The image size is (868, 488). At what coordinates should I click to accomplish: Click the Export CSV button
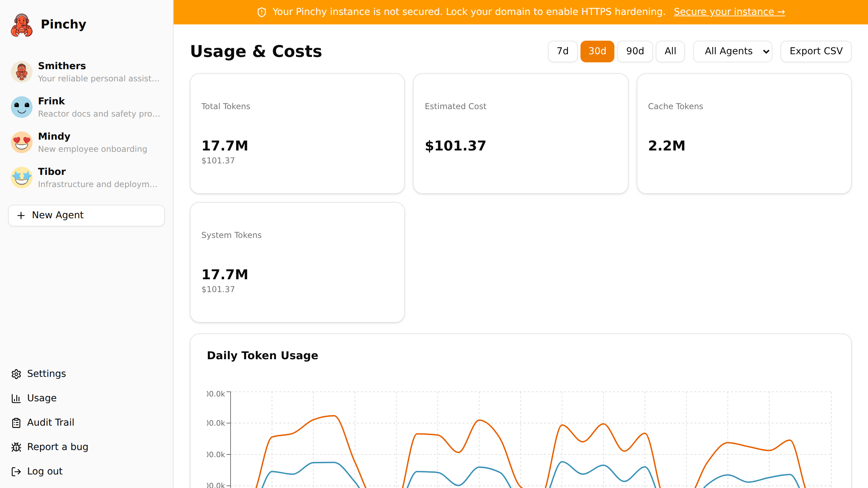[x=816, y=51]
